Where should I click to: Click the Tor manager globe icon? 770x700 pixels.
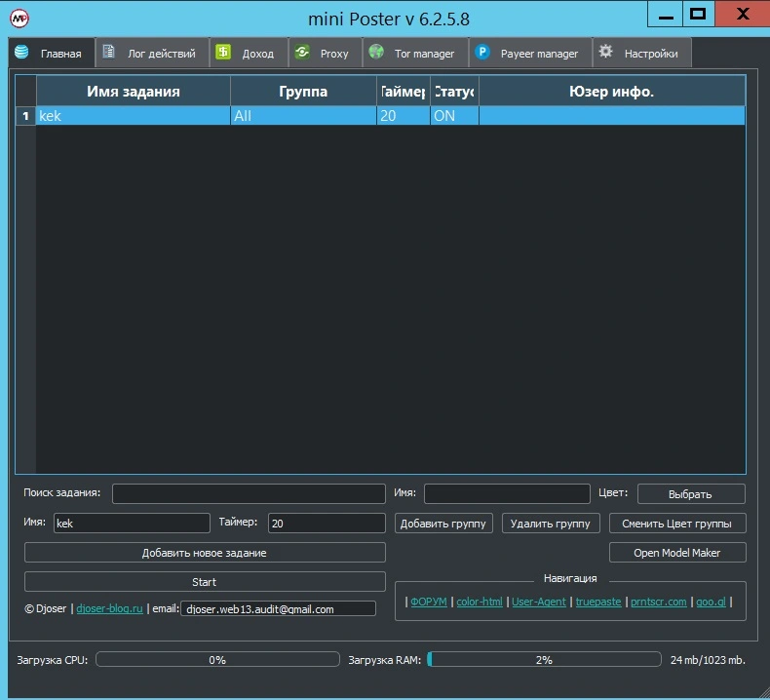[x=376, y=52]
